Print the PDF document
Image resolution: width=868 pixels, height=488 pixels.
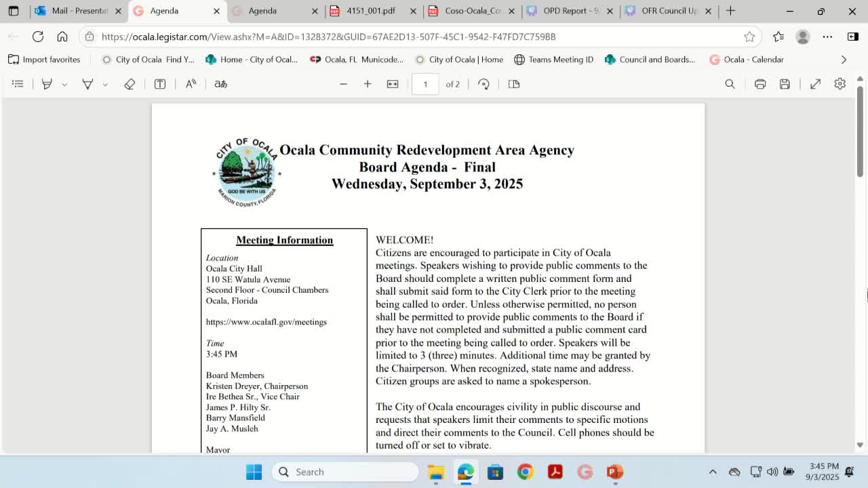coord(760,84)
